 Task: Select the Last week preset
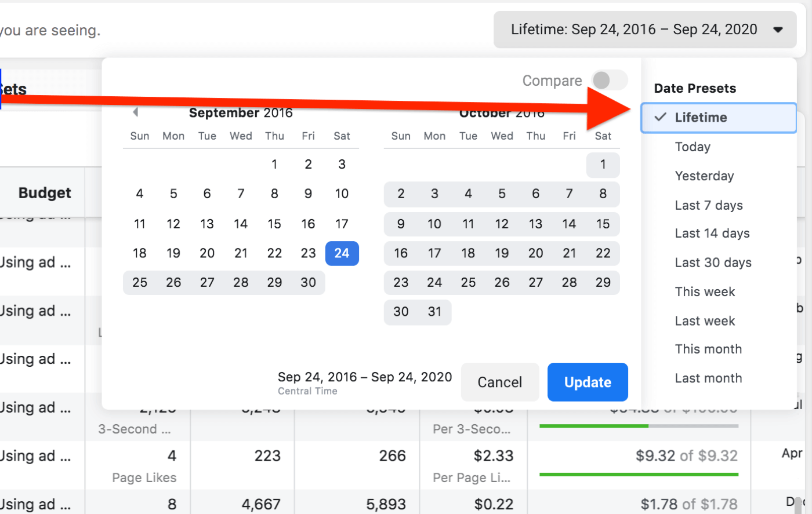click(705, 321)
